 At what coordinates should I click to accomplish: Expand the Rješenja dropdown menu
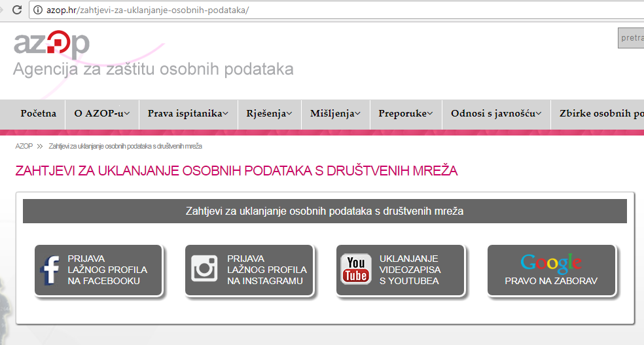[269, 114]
